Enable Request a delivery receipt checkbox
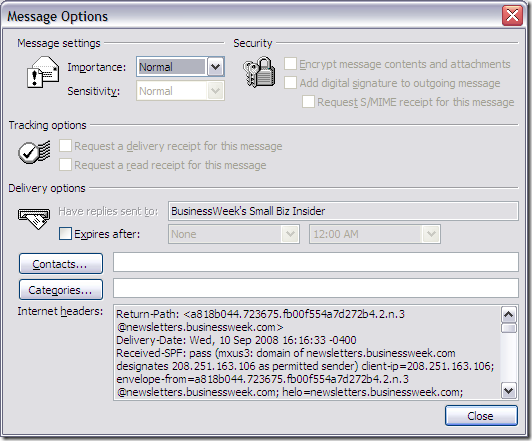Image resolution: width=532 pixels, height=441 pixels. click(x=65, y=146)
